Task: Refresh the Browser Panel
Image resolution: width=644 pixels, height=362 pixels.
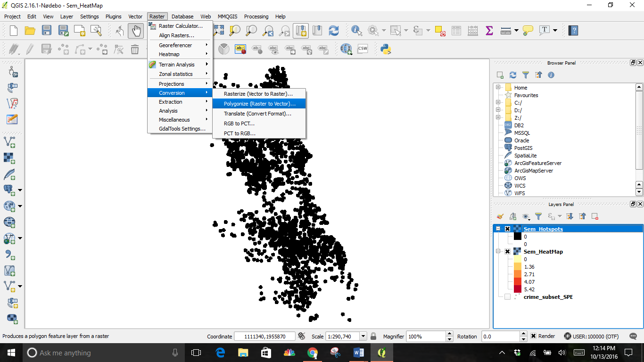Action: click(513, 75)
